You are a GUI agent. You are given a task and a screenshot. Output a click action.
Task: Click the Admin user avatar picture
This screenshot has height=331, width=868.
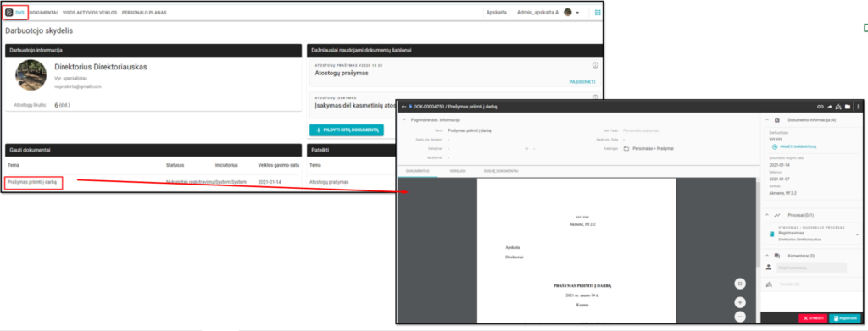pyautogui.click(x=567, y=12)
